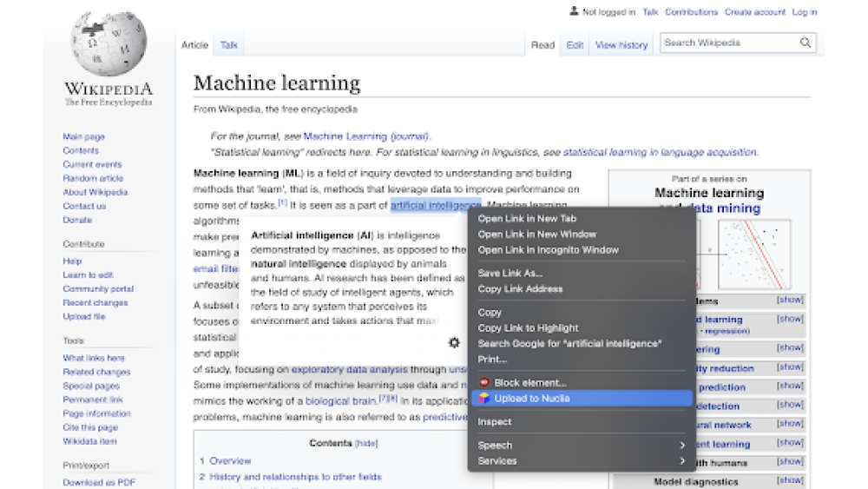868x489 pixels.
Task: Open Current events in sidebar
Action: pos(92,164)
